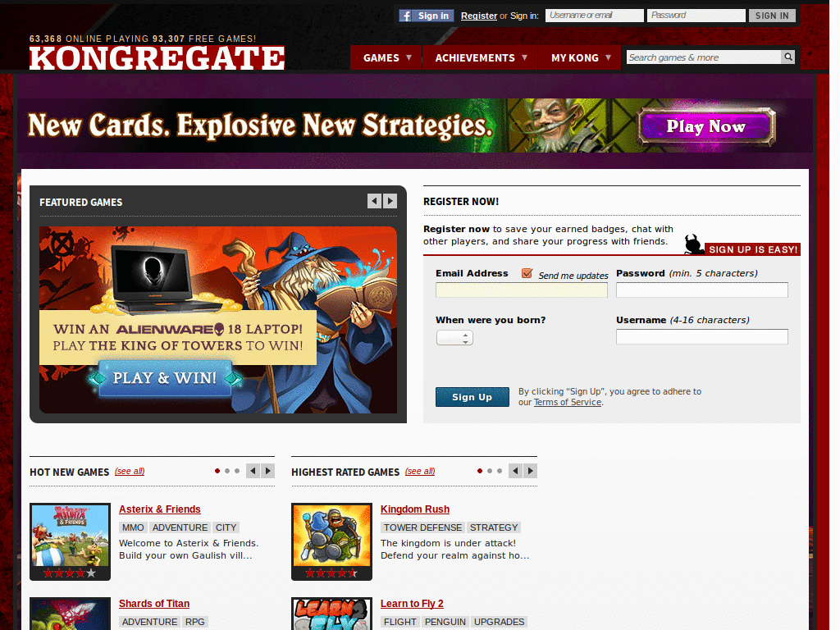Viewport: 840px width, 630px height.
Task: Click the ADVENTURE tag under Asterix & Friends
Action: click(x=180, y=527)
